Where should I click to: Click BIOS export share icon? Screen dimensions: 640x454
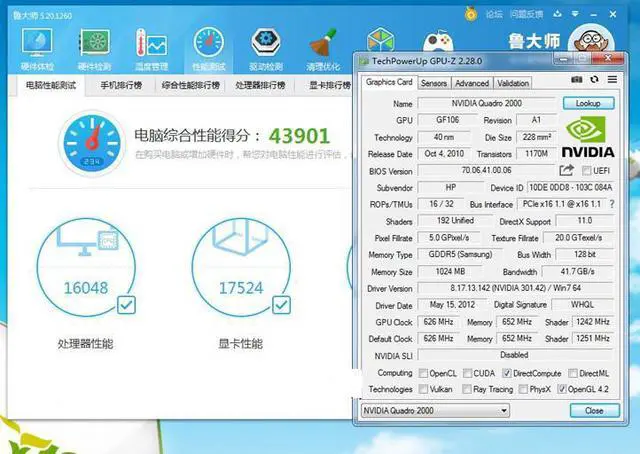(x=567, y=171)
